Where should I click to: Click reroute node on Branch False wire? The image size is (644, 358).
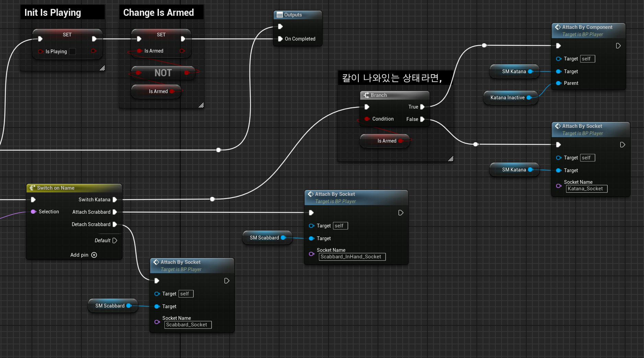[x=475, y=144]
